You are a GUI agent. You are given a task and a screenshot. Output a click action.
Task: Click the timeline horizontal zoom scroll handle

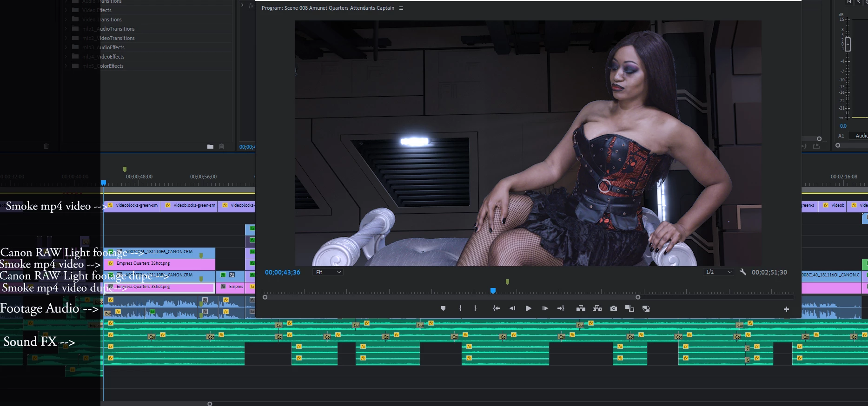pyautogui.click(x=210, y=404)
